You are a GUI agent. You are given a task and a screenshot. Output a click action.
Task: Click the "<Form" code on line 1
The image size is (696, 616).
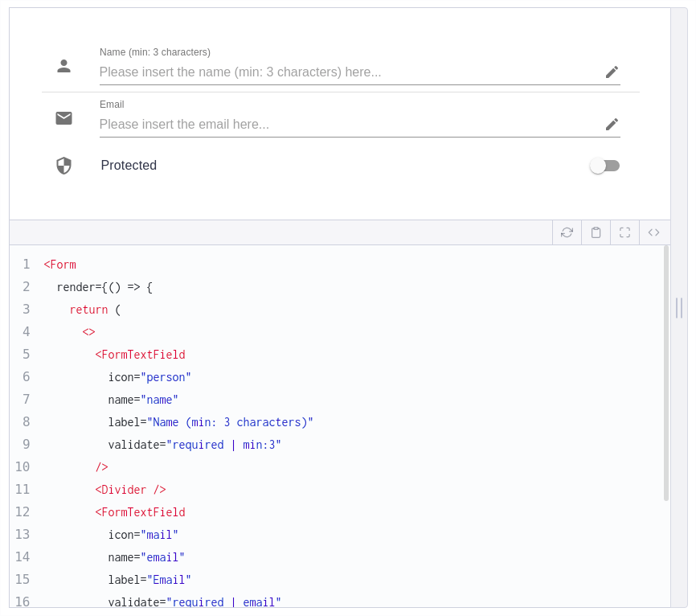point(60,265)
